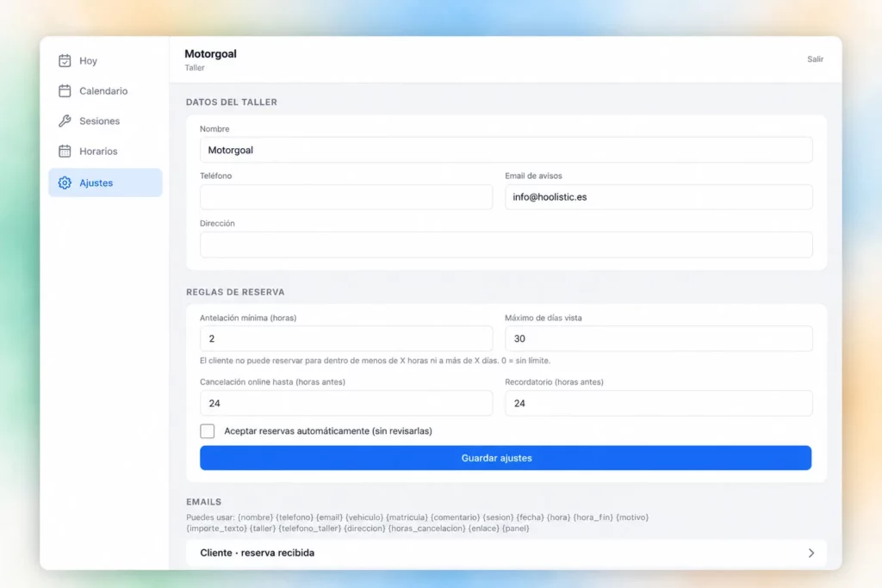Screen dimensions: 882x588
Task: Edit the Cancelación online hasta field
Action: click(x=346, y=403)
